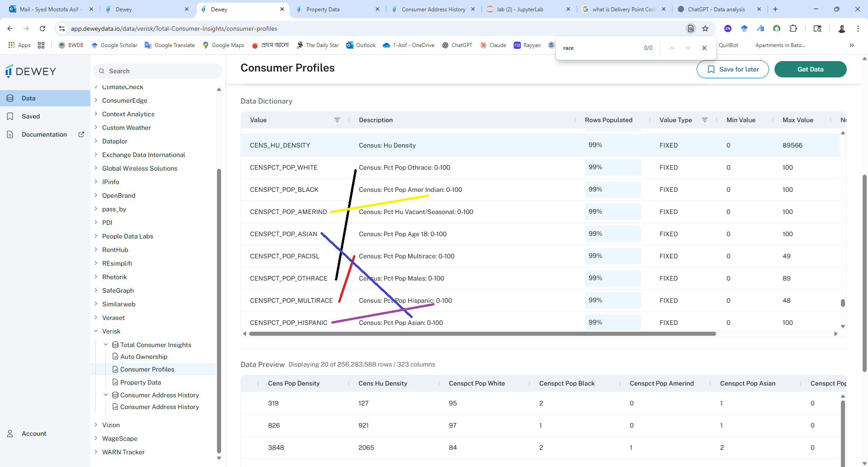Open the Google Translate bookmark

coord(170,45)
